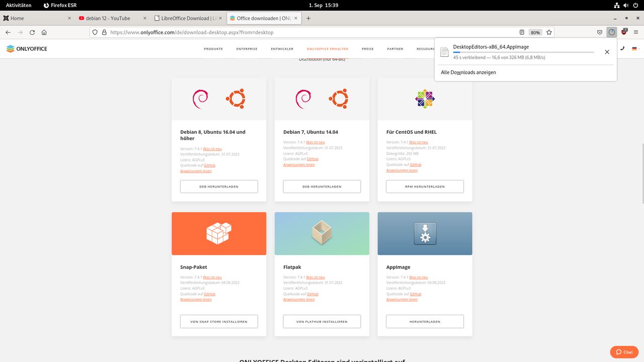Image resolution: width=644 pixels, height=362 pixels.
Task: Open the top bar clock and calendar
Action: pos(323,5)
